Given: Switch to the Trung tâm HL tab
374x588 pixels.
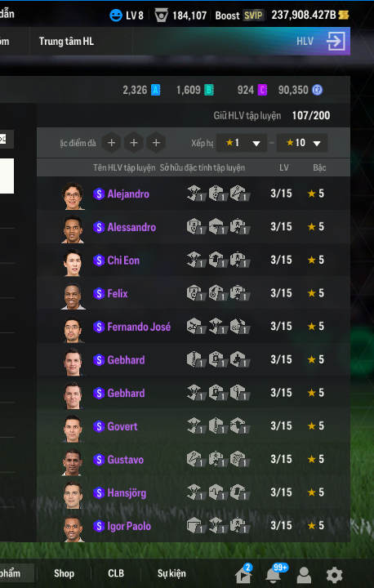Looking at the screenshot, I should coord(66,42).
